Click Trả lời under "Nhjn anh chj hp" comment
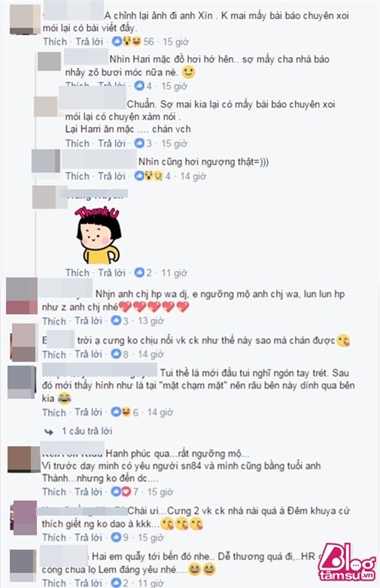 tap(88, 321)
